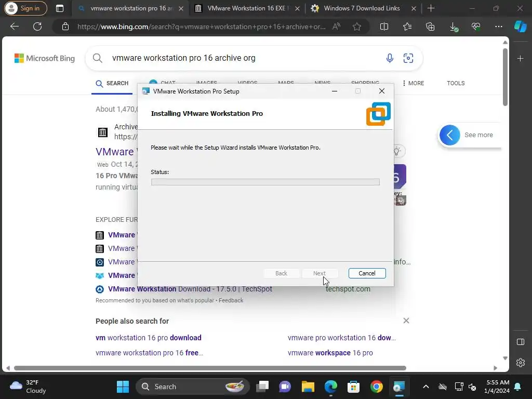Open visual search camera icon
The image size is (532, 399).
pos(408,58)
